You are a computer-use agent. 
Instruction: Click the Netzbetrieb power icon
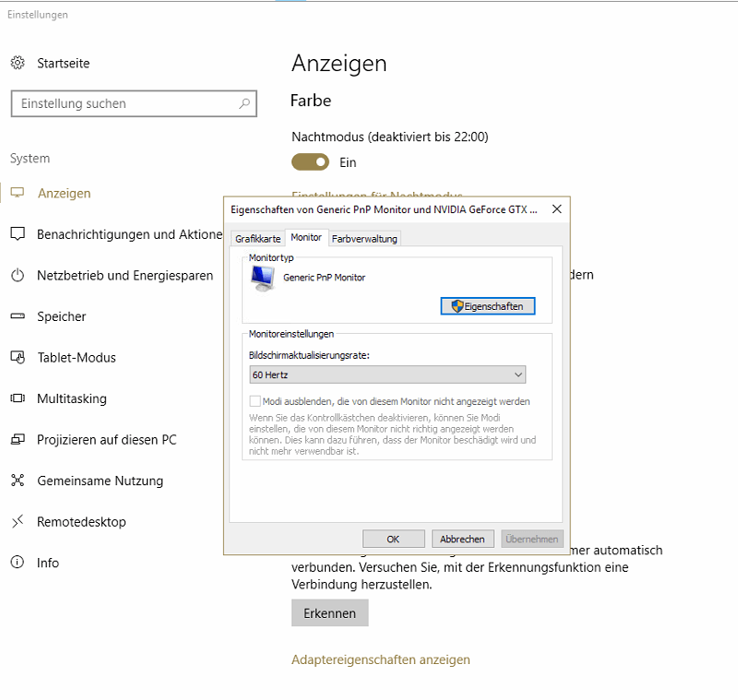point(18,276)
